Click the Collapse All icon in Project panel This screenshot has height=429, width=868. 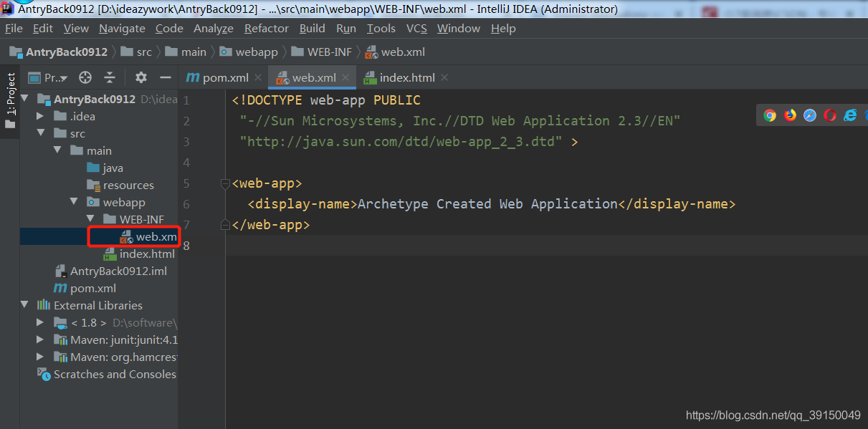(x=110, y=77)
